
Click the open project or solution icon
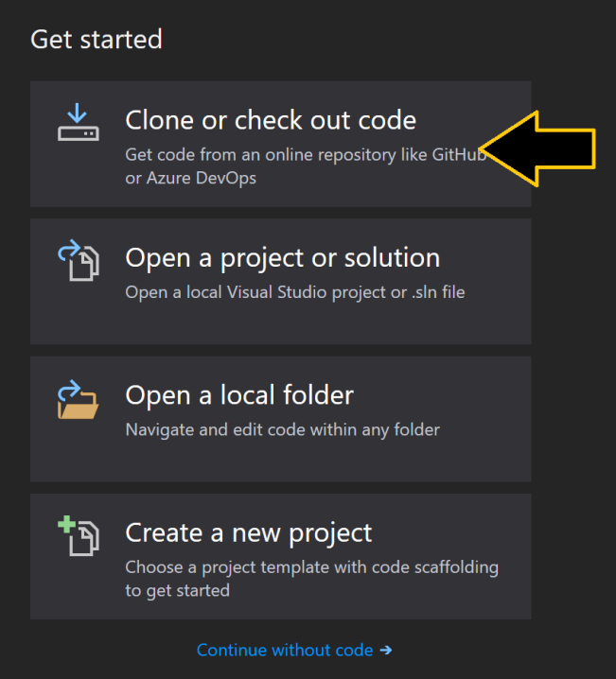[78, 259]
